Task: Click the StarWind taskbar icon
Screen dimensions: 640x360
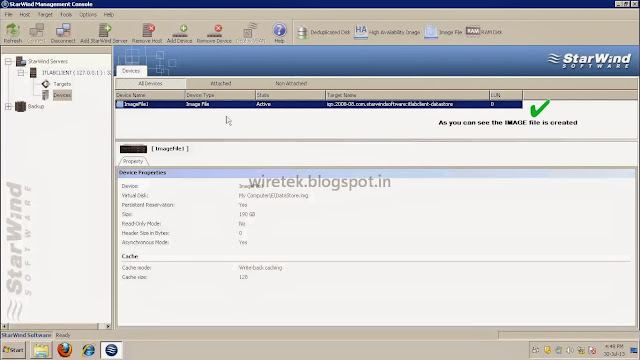Action: point(111,350)
